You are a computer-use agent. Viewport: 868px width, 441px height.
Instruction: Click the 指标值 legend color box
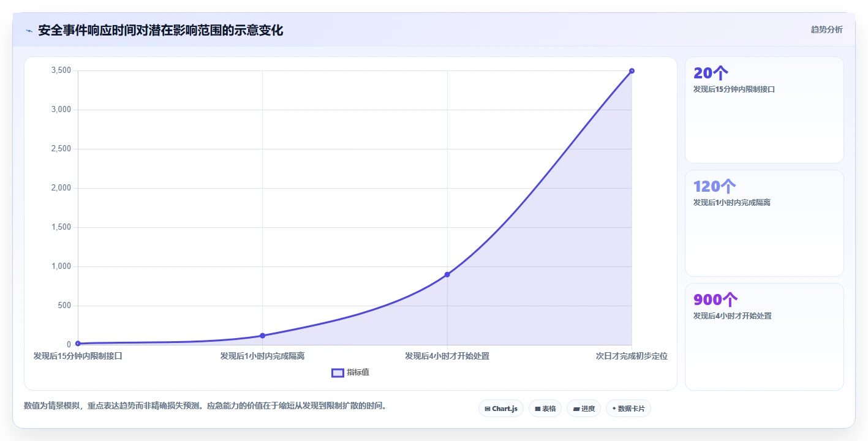(x=338, y=373)
